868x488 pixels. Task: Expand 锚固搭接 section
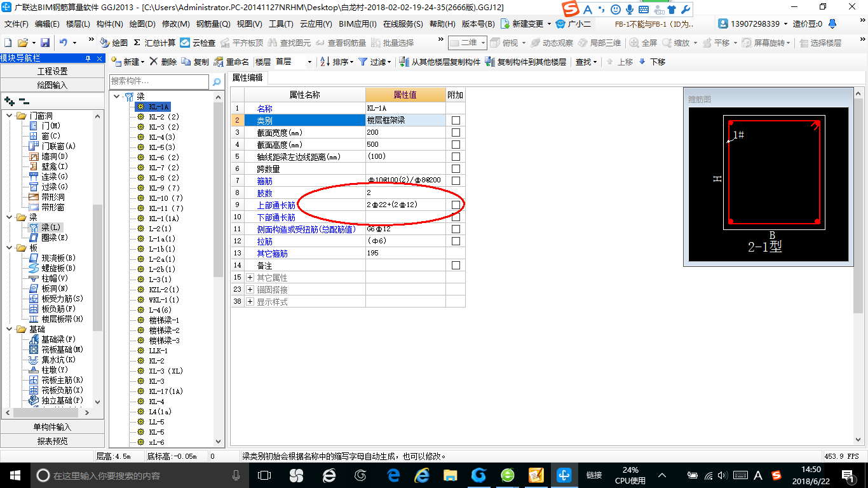click(x=250, y=290)
